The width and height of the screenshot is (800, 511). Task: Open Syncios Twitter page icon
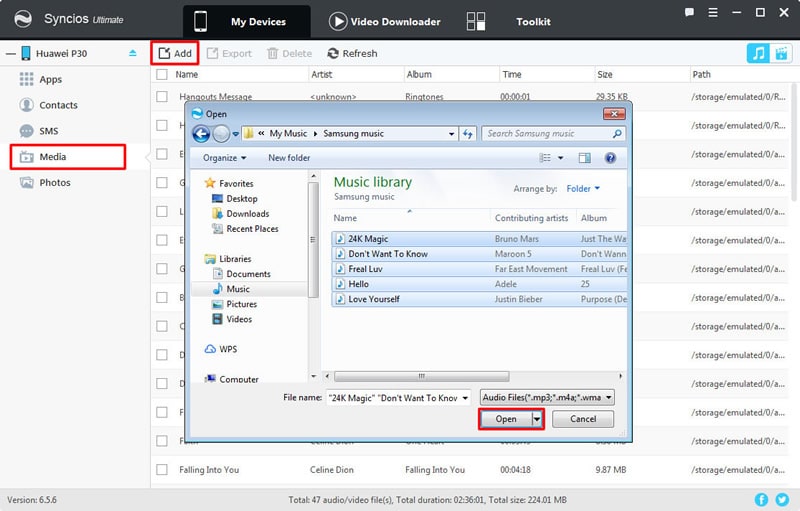782,500
